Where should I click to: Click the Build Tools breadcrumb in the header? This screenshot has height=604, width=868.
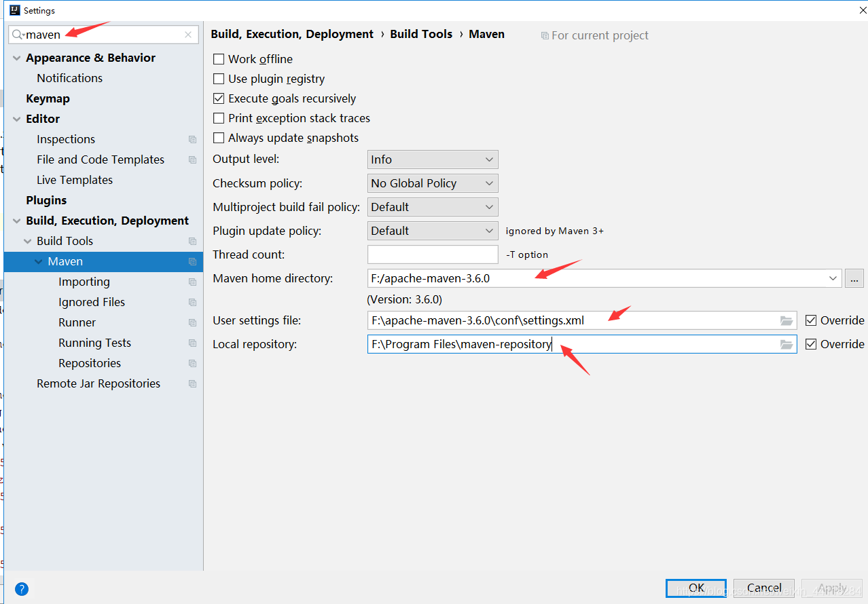421,34
